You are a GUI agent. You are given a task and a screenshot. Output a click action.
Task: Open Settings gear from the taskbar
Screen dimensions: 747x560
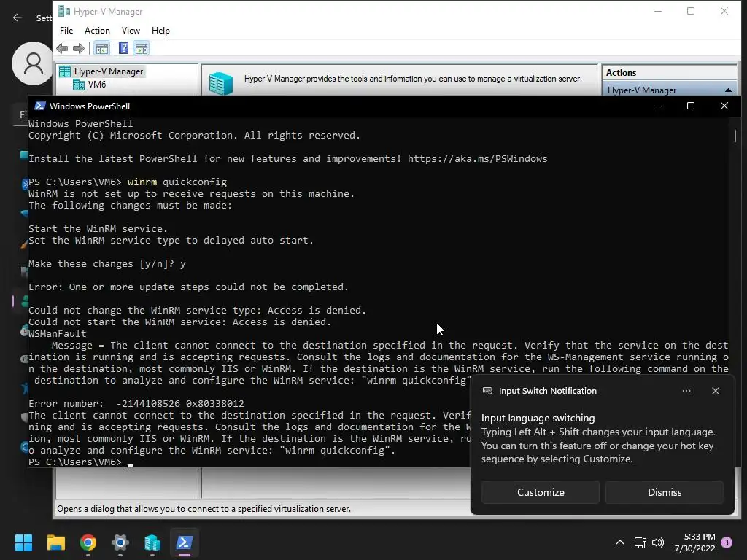120,542
